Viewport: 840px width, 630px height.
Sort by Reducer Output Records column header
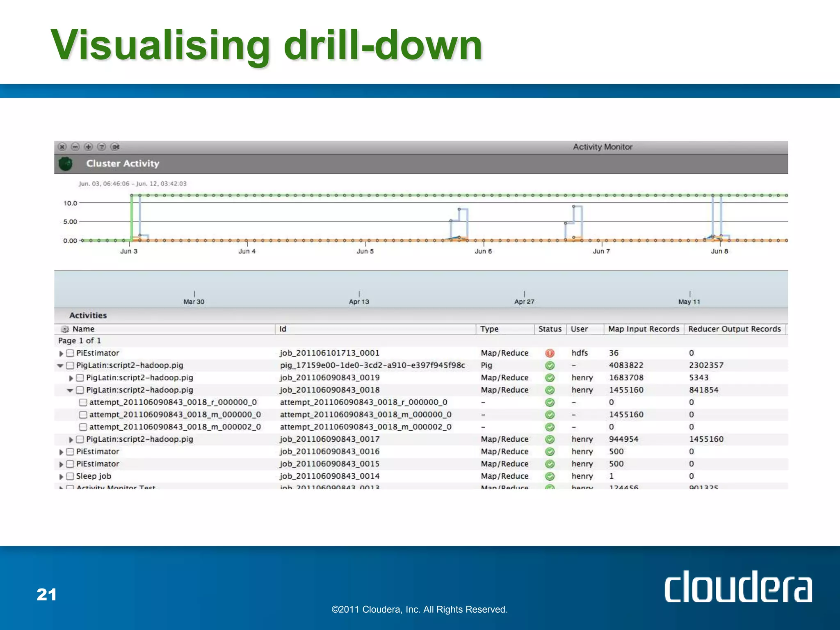[x=735, y=329]
